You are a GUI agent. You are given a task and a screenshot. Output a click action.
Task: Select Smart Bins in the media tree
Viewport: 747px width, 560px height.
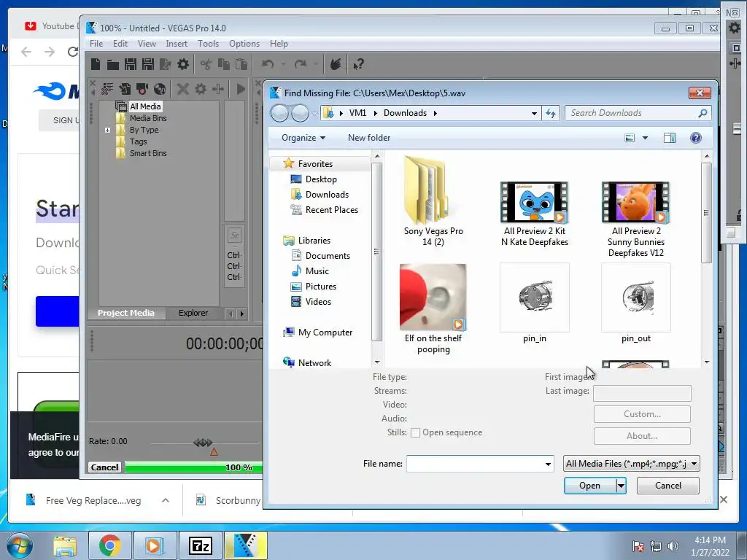[x=147, y=153]
